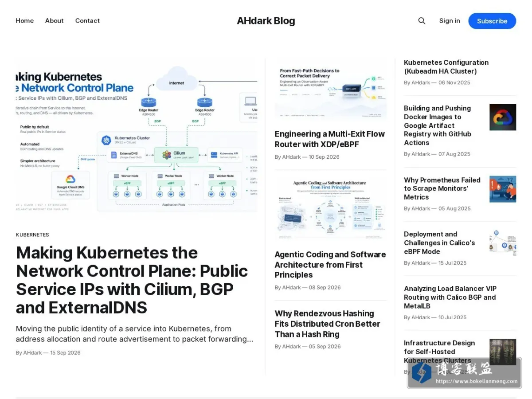Open the XDP/eBPF flow router thumbnail
This screenshot has width=532, height=399.
pyautogui.click(x=331, y=90)
